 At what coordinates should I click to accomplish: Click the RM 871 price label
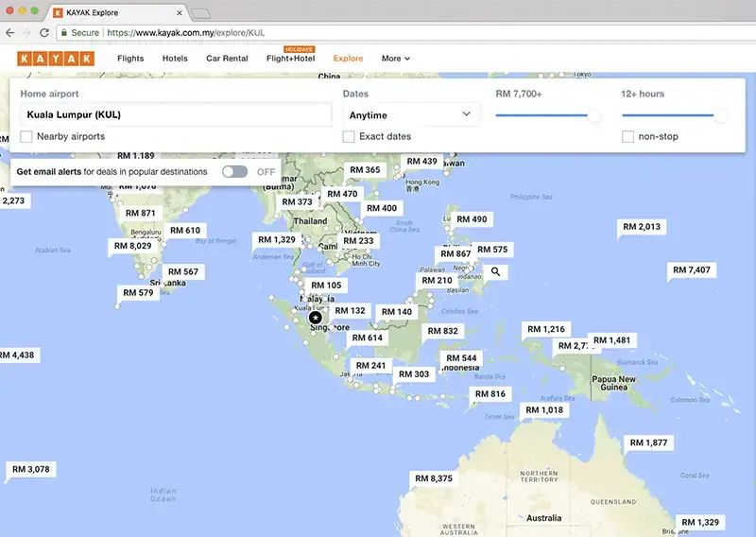coord(140,213)
